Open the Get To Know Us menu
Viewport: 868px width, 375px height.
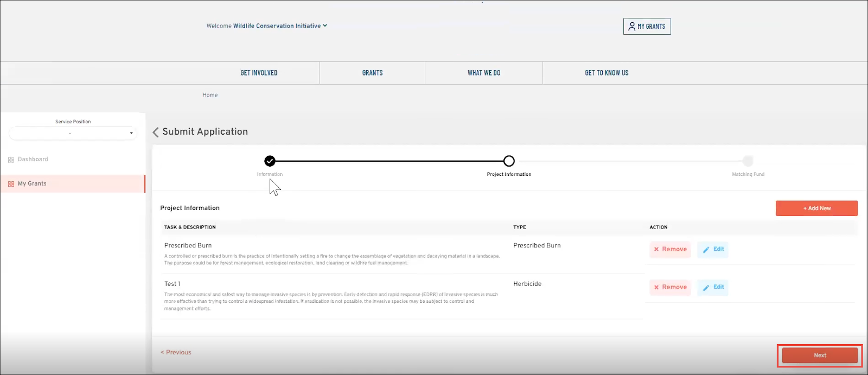[x=607, y=73]
